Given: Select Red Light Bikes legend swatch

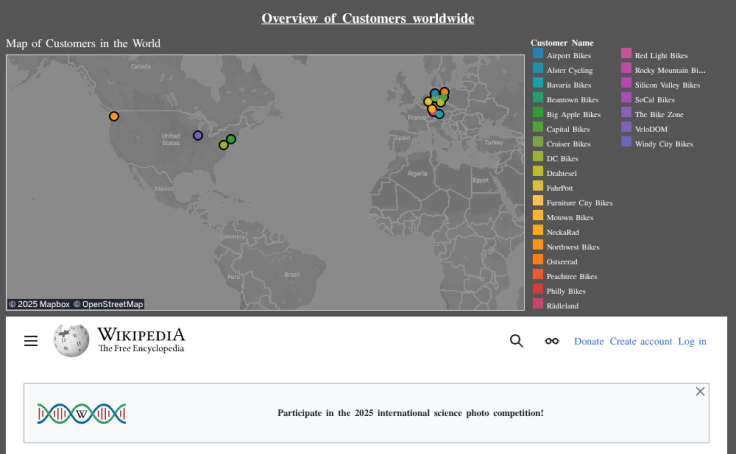Looking at the screenshot, I should click(x=626, y=55).
